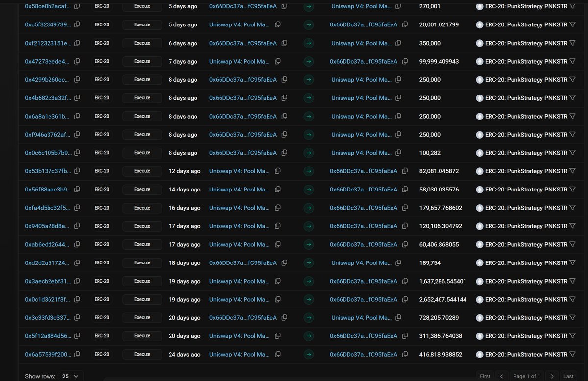This screenshot has height=381, width=588.
Task: Copy Uniswap V4 recipient in 0x4299b260ec row
Action: click(x=398, y=79)
